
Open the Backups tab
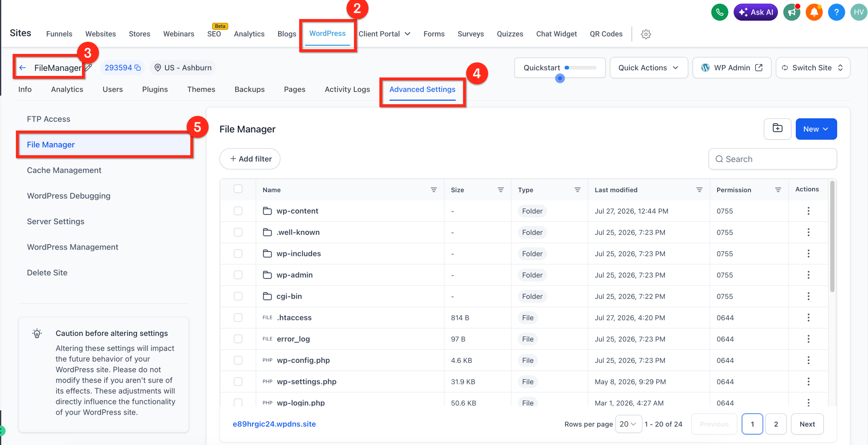pyautogui.click(x=250, y=89)
